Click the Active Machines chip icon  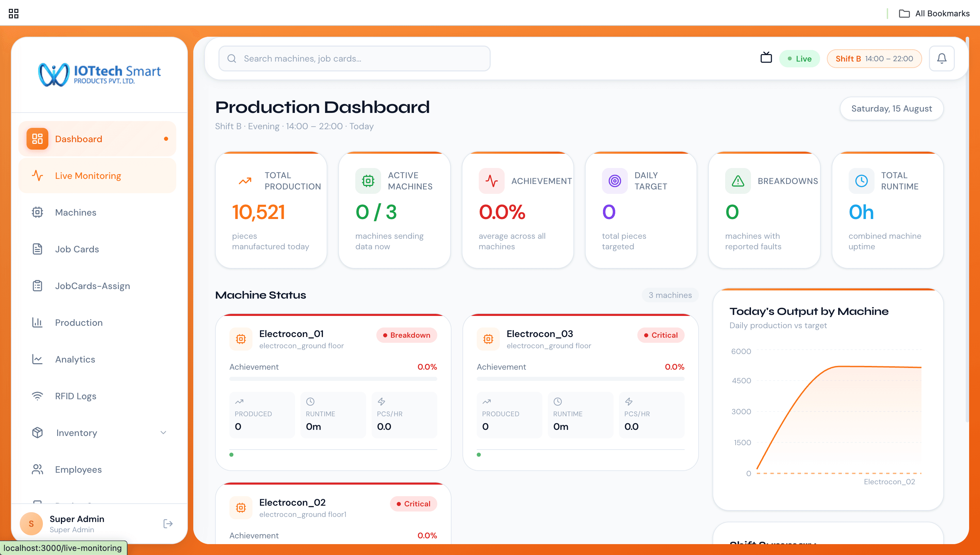tap(368, 181)
